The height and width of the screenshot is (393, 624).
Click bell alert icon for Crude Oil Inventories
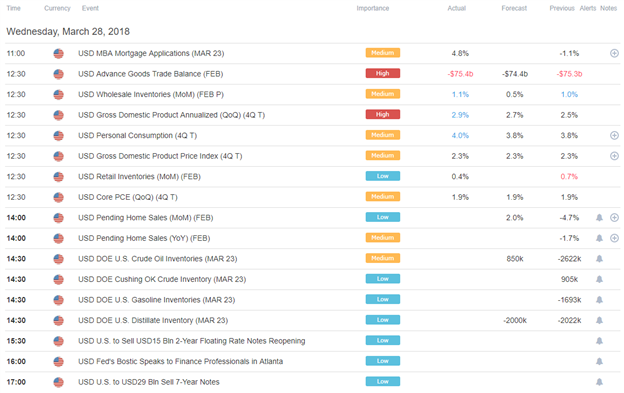pyautogui.click(x=599, y=259)
